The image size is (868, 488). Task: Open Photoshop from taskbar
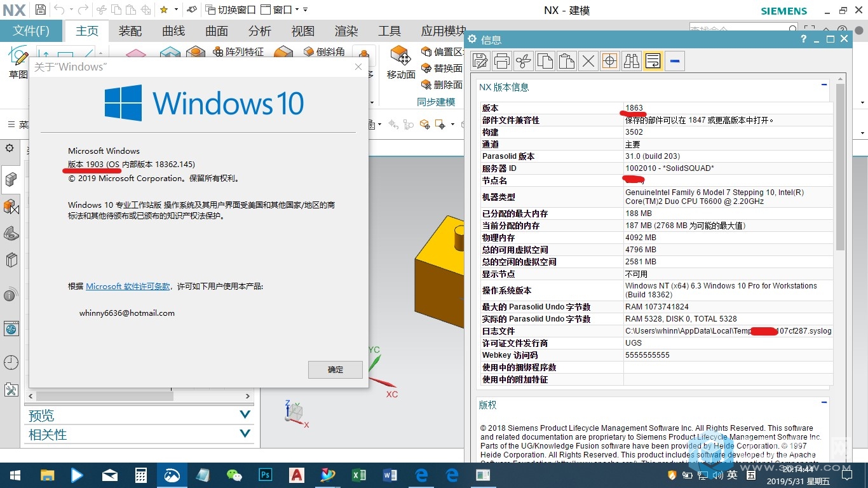point(266,475)
